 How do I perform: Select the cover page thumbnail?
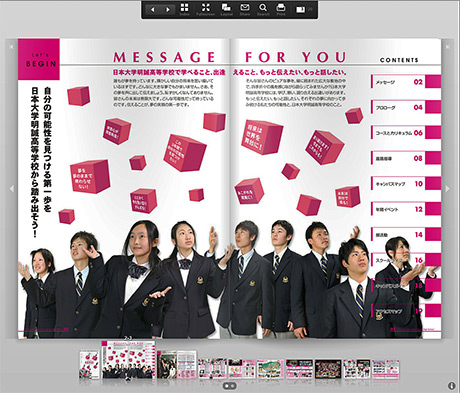89,364
